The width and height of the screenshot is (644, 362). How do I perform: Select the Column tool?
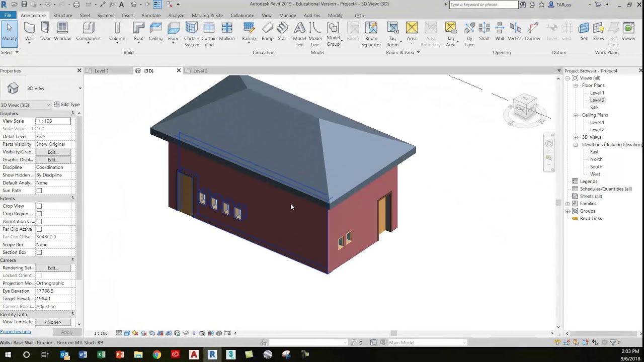[x=117, y=31]
